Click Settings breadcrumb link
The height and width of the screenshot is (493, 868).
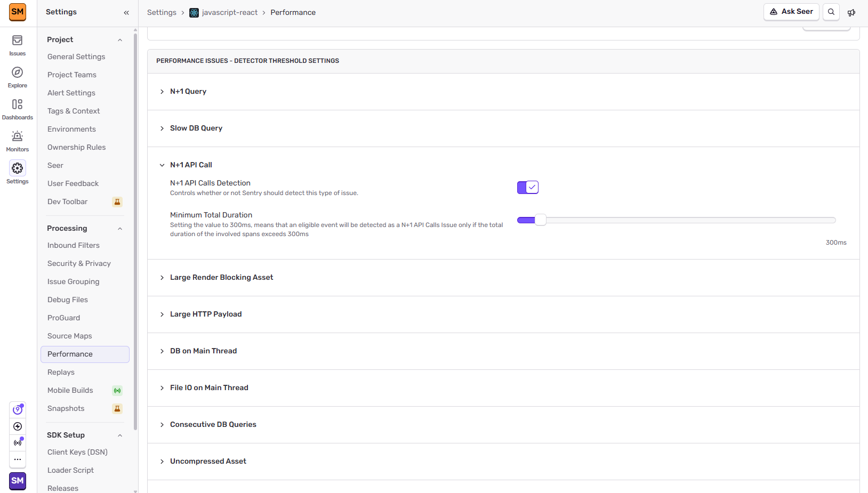point(162,13)
